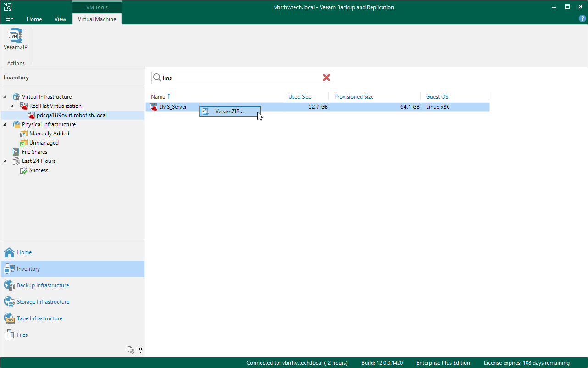The width and height of the screenshot is (588, 368).
Task: Click the Enterprise Plus Edition status entry
Action: click(x=444, y=363)
